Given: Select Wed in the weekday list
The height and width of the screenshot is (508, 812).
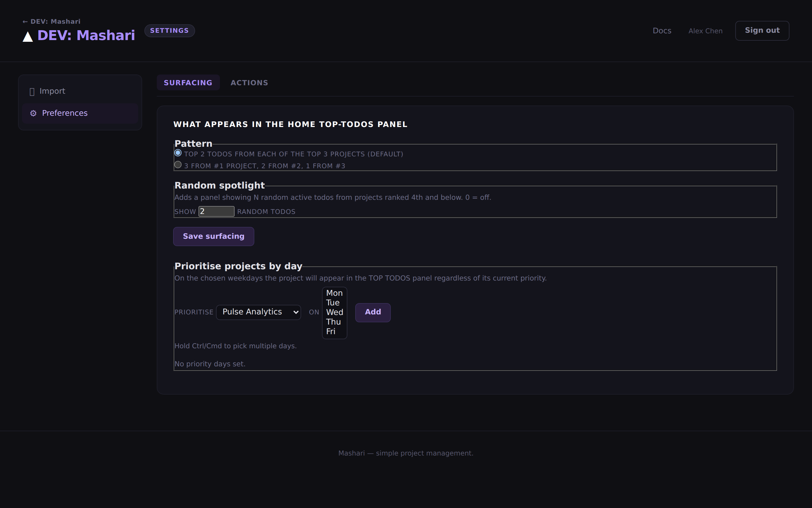Looking at the screenshot, I should (334, 312).
